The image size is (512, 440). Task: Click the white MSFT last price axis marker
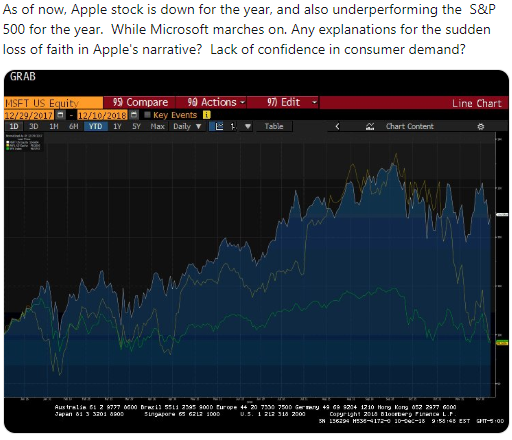pyautogui.click(x=502, y=215)
